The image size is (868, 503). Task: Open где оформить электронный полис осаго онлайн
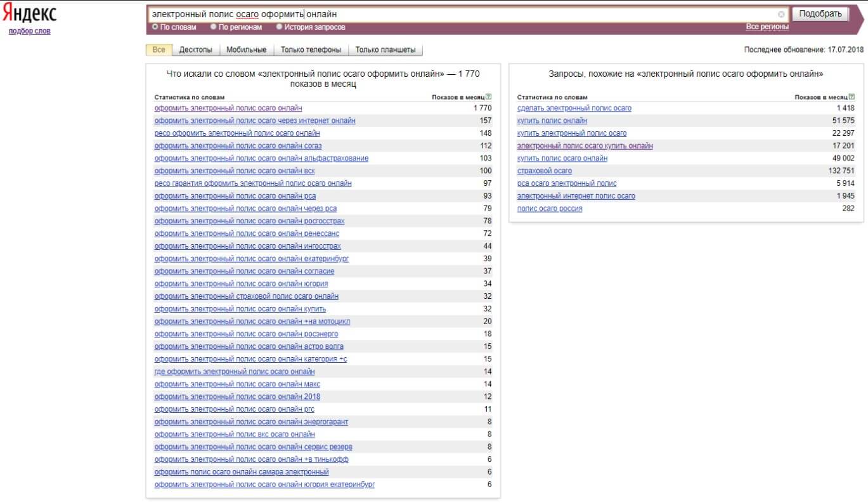[235, 371]
